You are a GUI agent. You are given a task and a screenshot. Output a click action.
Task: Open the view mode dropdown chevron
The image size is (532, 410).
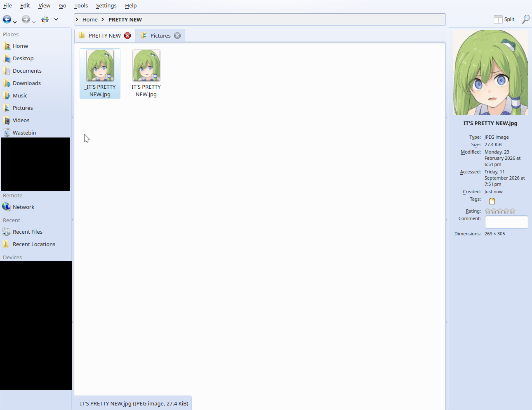[x=56, y=19]
